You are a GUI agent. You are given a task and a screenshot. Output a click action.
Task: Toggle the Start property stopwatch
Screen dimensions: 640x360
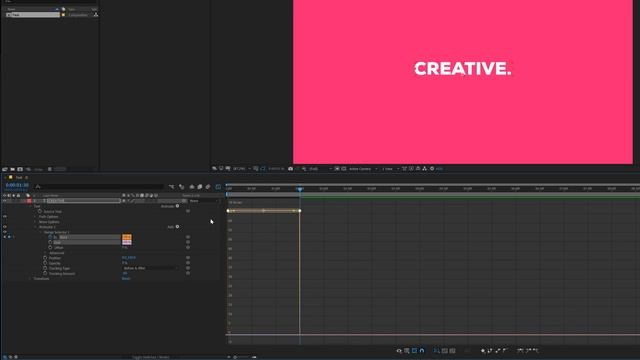pyautogui.click(x=50, y=237)
